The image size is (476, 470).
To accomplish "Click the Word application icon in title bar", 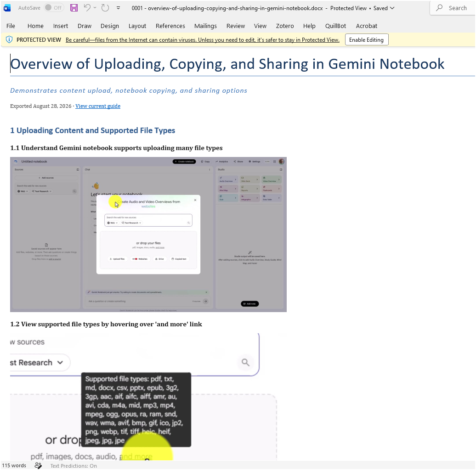I will (x=7, y=8).
